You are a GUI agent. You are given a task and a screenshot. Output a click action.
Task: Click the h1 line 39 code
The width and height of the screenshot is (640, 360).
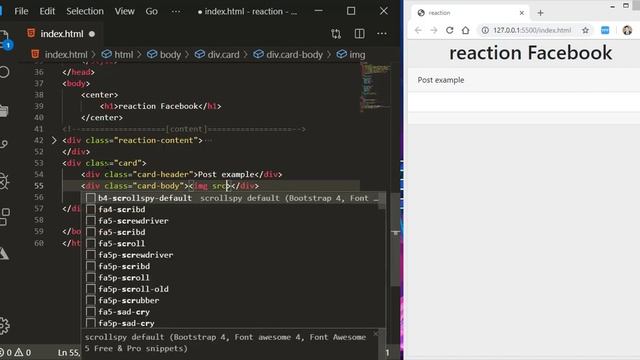click(160, 106)
